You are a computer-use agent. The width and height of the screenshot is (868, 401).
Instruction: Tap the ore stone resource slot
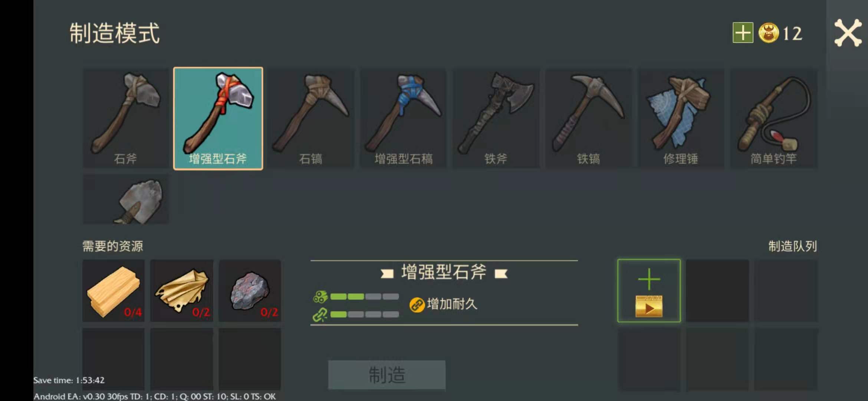click(250, 291)
